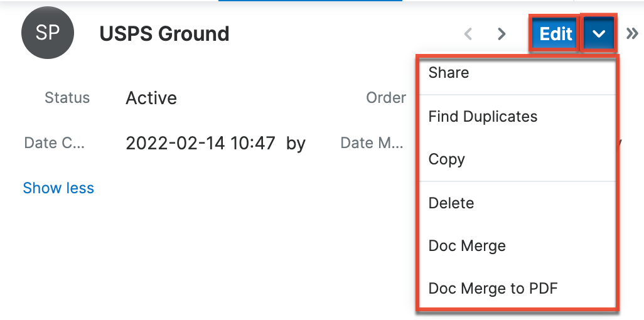Click the 2022-02-14 10:47 date value

[x=200, y=144]
